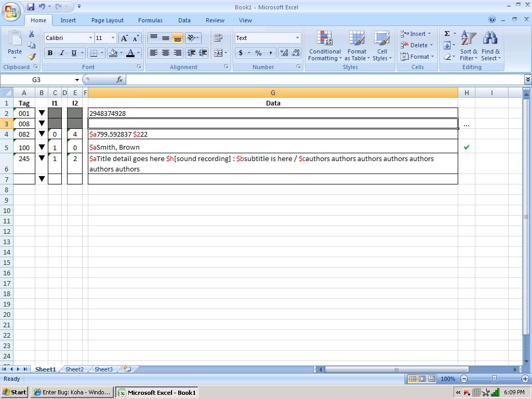Screen dimensions: 532x399
Task: Expand the font name Calibri dropdown
Action: coord(90,38)
